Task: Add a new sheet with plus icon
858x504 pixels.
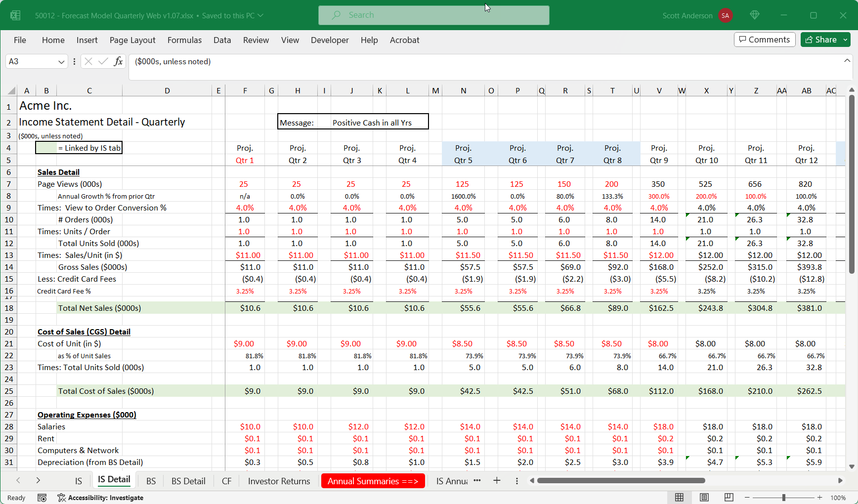Action: [497, 480]
